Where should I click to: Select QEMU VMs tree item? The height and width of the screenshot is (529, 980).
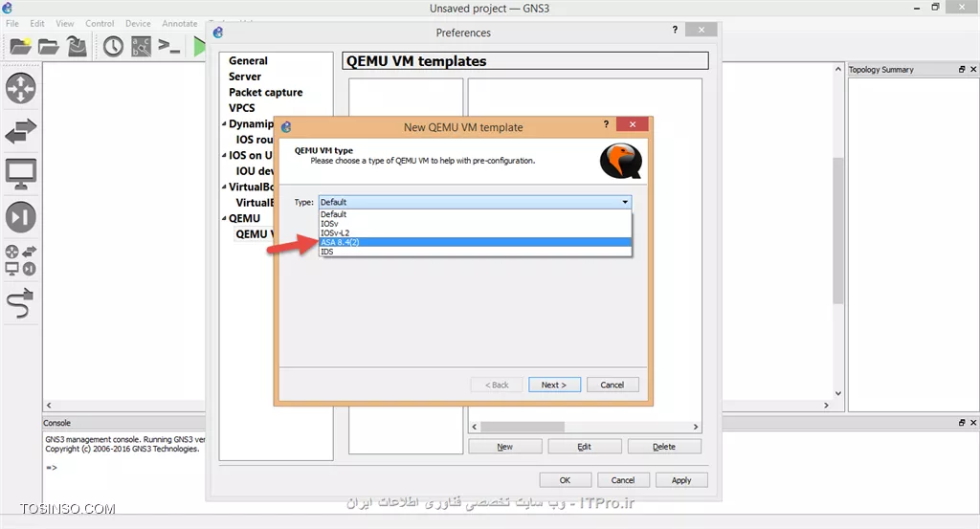(255, 233)
